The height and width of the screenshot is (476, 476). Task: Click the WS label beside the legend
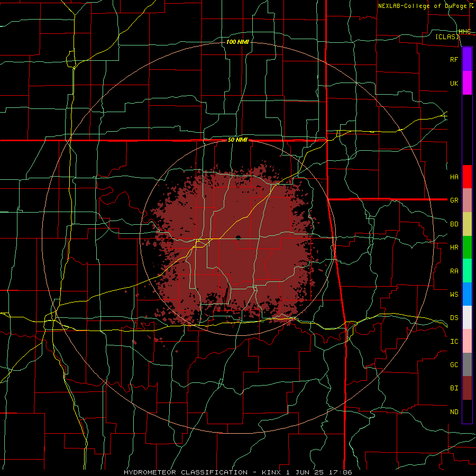point(454,295)
